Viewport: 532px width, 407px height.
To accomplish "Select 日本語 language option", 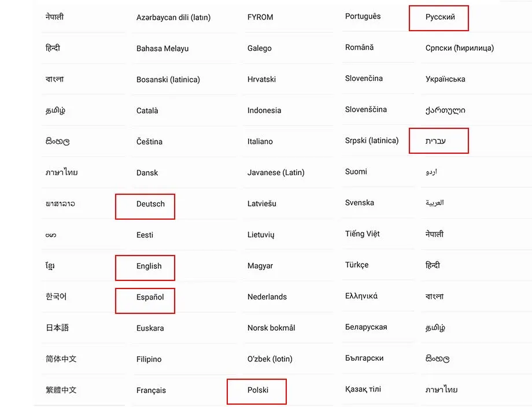I will tap(57, 328).
